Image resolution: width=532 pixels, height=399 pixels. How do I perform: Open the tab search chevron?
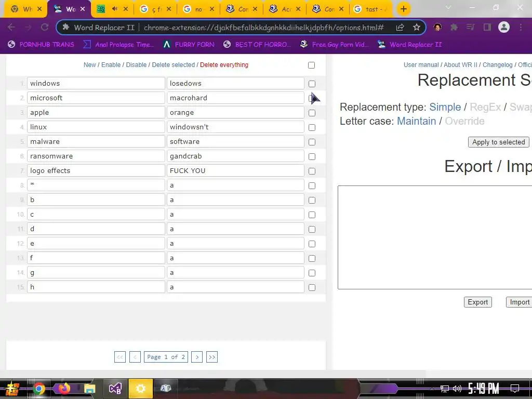point(448,7)
